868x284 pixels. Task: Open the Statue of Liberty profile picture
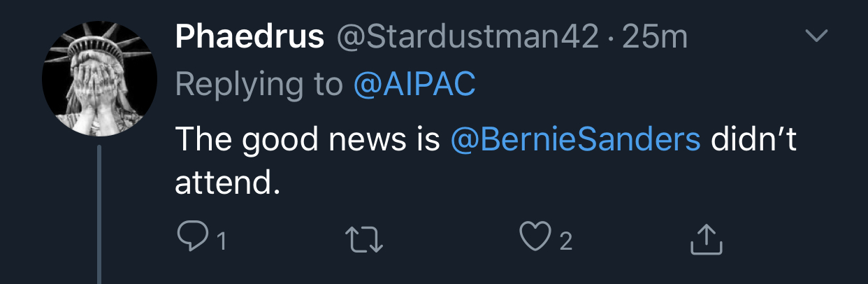tap(99, 78)
